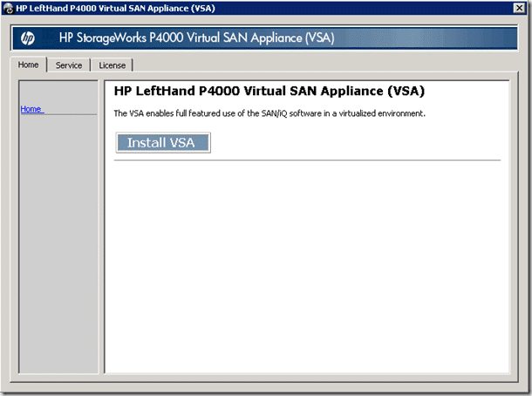Select the Home tab

(28, 65)
